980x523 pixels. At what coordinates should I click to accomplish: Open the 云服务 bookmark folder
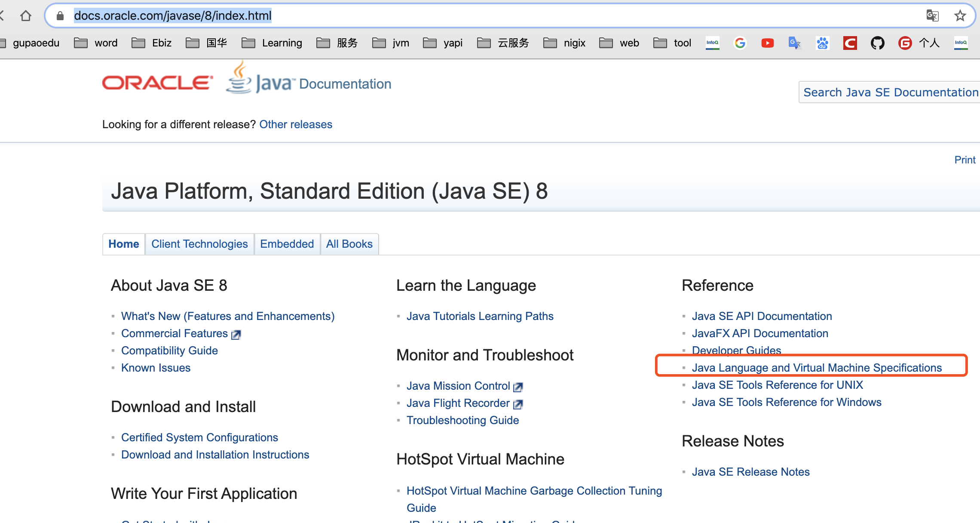point(503,43)
